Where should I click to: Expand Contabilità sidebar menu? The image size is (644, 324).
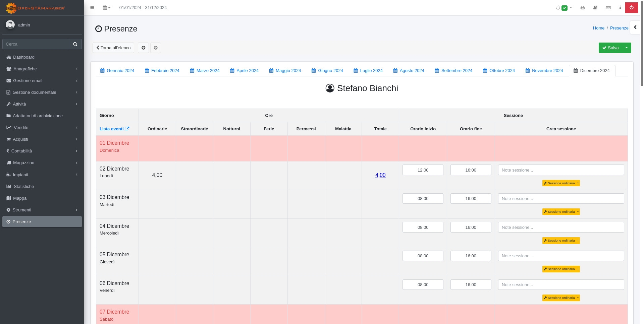coord(42,151)
